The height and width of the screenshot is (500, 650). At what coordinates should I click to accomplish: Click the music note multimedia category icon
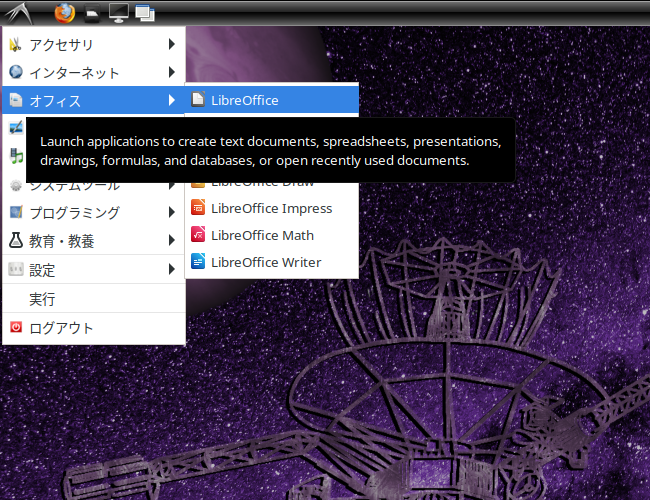[16, 156]
